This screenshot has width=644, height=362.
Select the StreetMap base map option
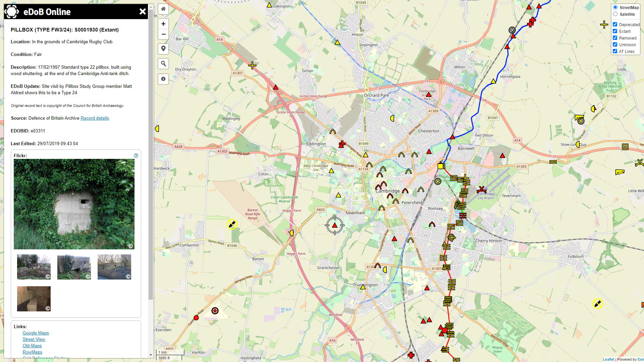click(x=615, y=7)
